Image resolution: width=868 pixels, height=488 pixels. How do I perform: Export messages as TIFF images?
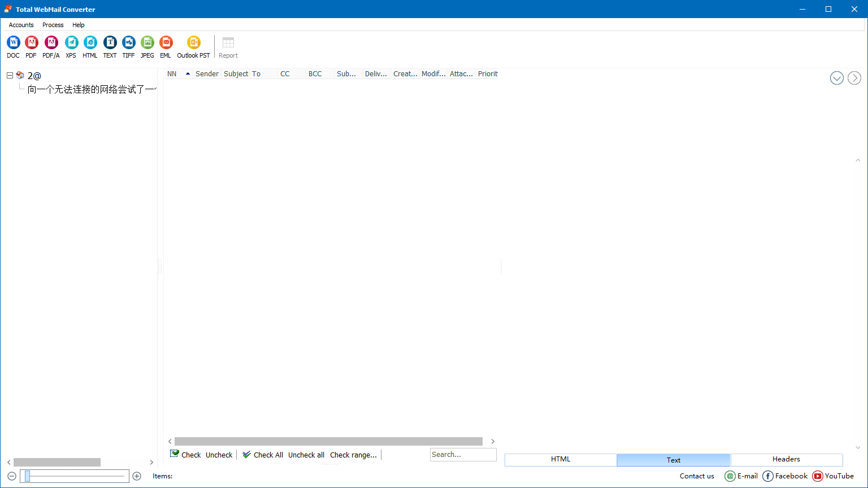coord(129,47)
